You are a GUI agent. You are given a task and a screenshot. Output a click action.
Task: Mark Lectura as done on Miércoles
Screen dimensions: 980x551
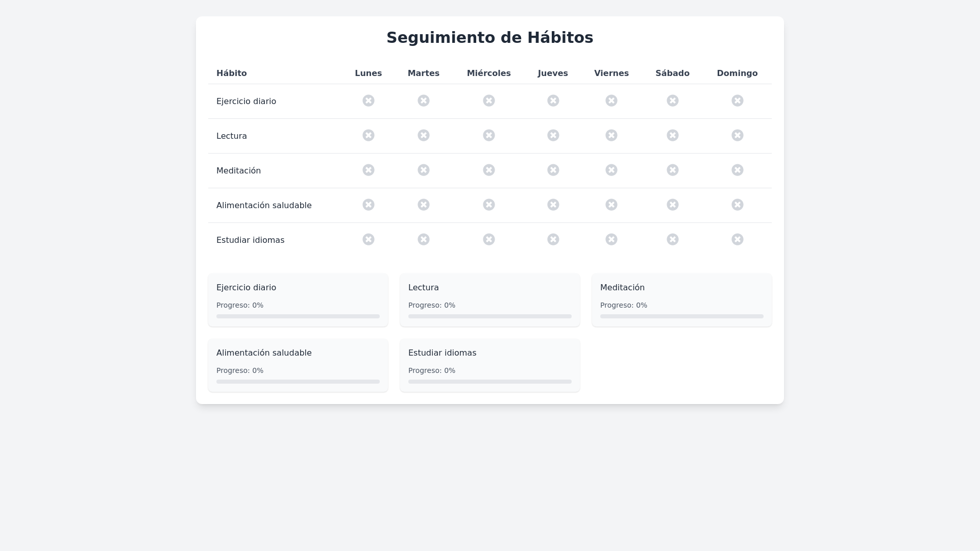(489, 135)
